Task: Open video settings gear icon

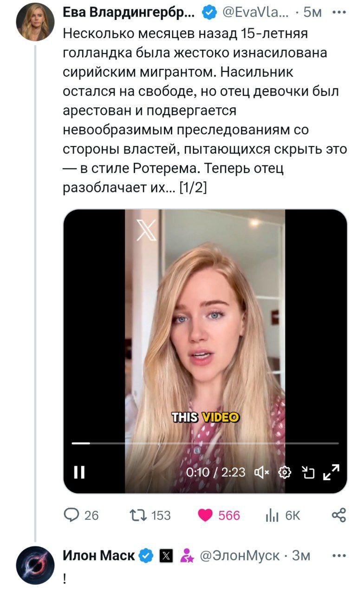Action: [284, 472]
